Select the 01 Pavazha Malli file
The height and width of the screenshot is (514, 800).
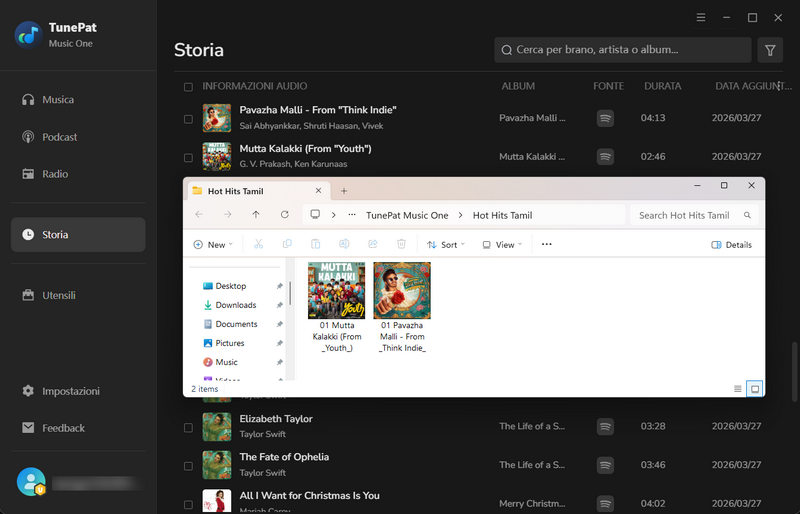point(402,307)
